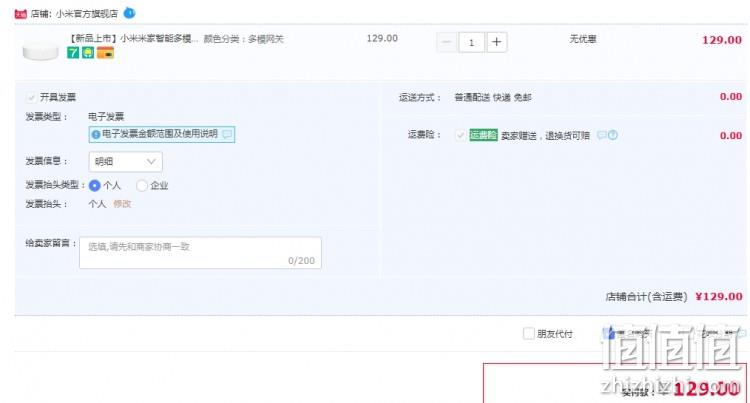Decrease quantity with the minus button
Viewport: 750px width, 403px height.
446,42
